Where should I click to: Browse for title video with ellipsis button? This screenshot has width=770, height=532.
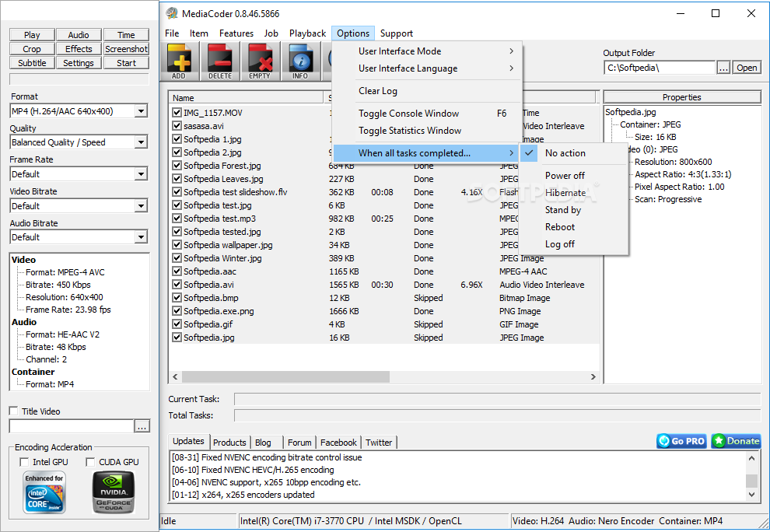pyautogui.click(x=142, y=426)
